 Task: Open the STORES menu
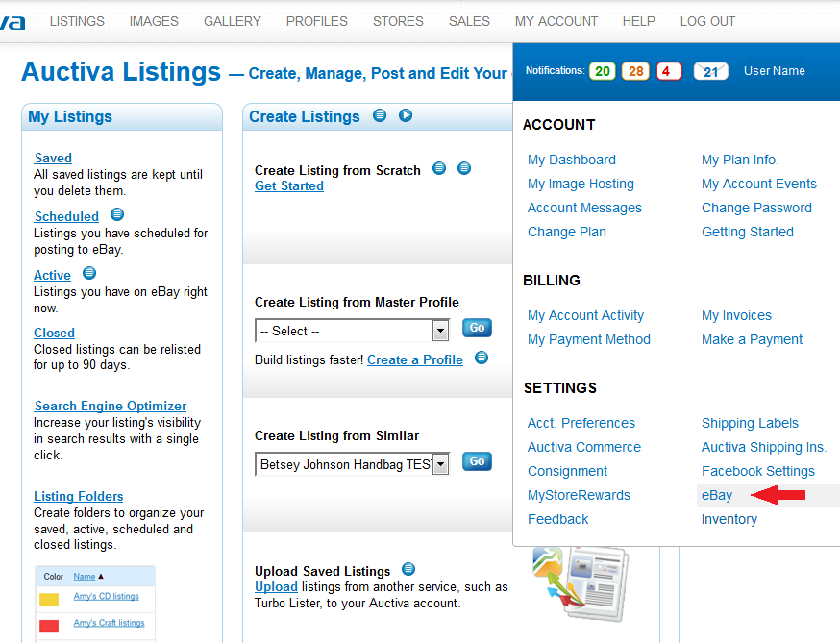point(398,21)
